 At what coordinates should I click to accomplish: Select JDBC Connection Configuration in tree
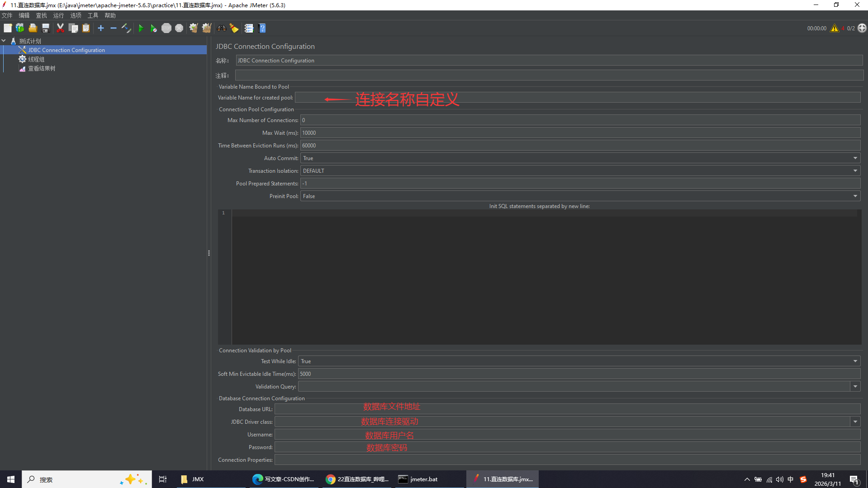click(x=66, y=50)
